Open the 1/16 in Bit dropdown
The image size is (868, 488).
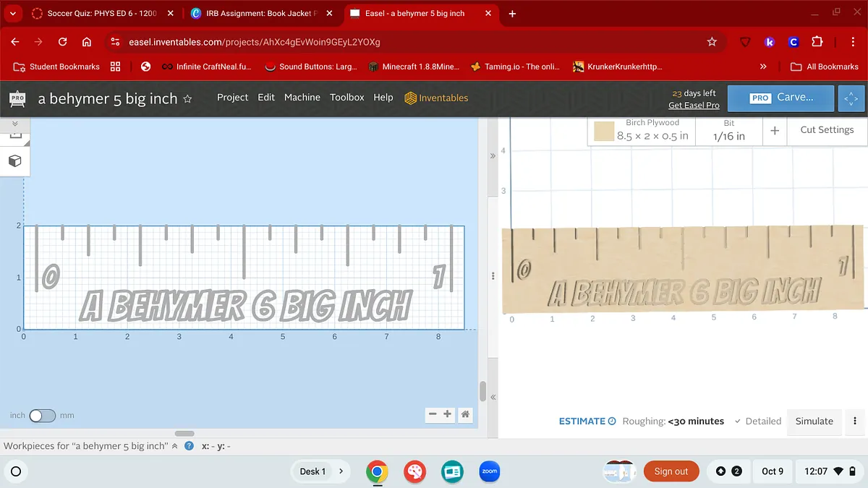tap(728, 131)
